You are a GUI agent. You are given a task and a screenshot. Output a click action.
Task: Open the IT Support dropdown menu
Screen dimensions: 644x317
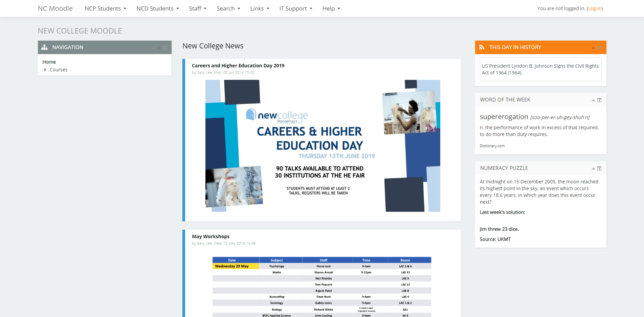[x=296, y=8]
